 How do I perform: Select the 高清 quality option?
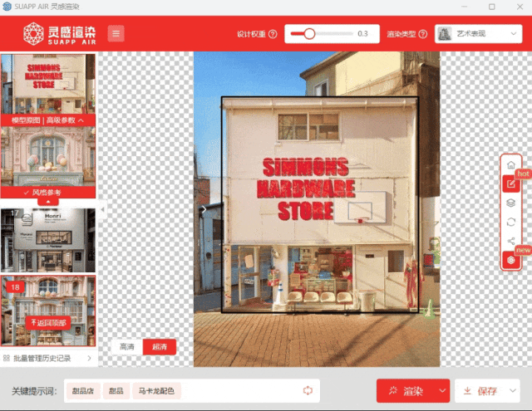click(x=126, y=346)
